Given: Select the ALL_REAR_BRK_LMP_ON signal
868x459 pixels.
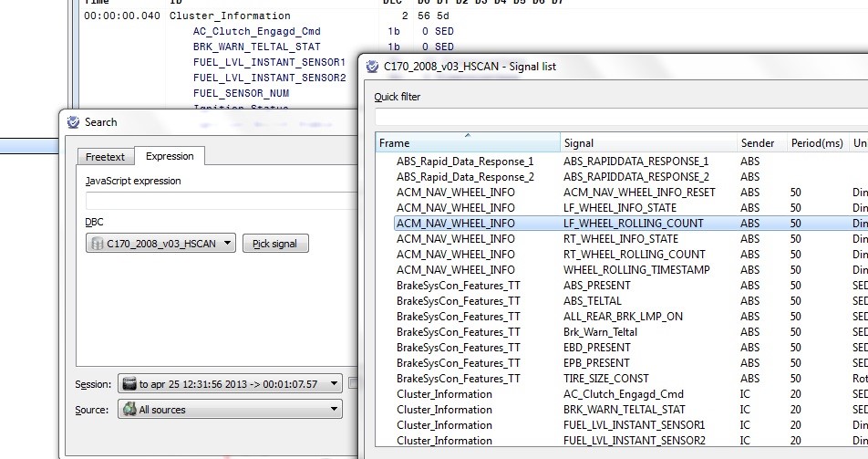Looking at the screenshot, I should coord(623,317).
